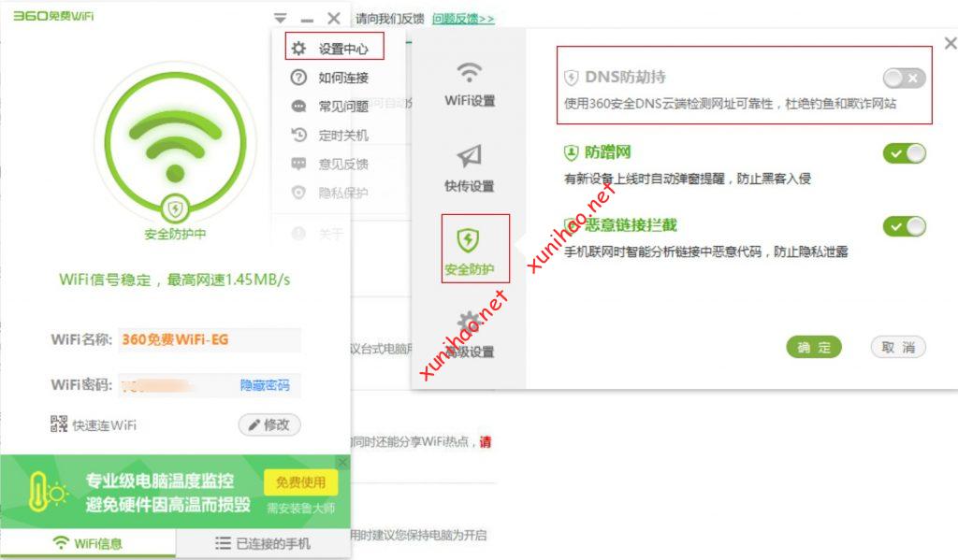Click the 快速连WiFi QR code icon

59,424
